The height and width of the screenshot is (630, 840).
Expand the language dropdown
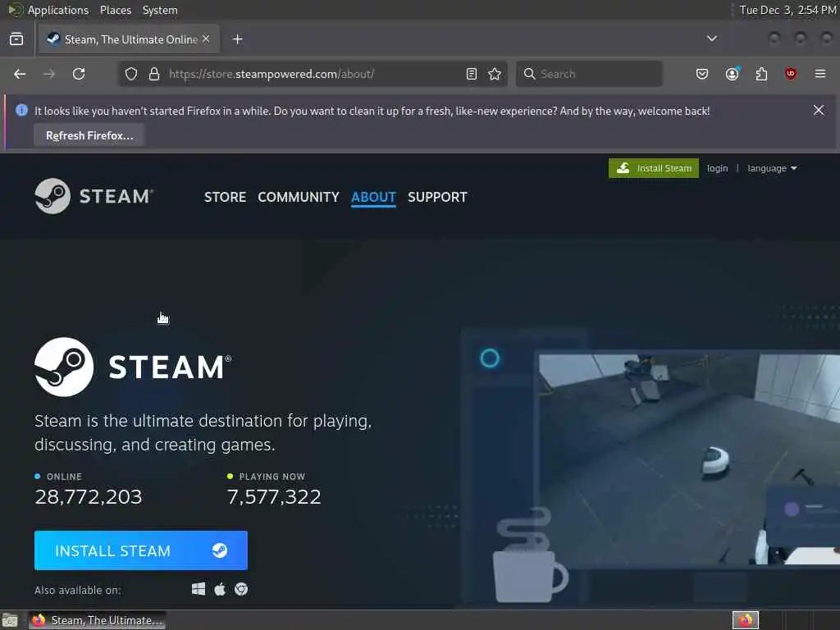click(772, 168)
